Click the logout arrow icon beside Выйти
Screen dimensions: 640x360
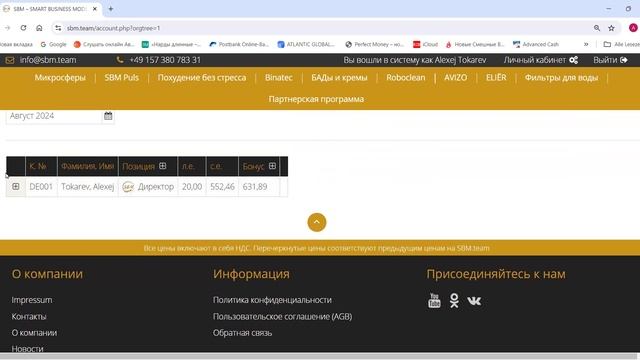tap(624, 60)
